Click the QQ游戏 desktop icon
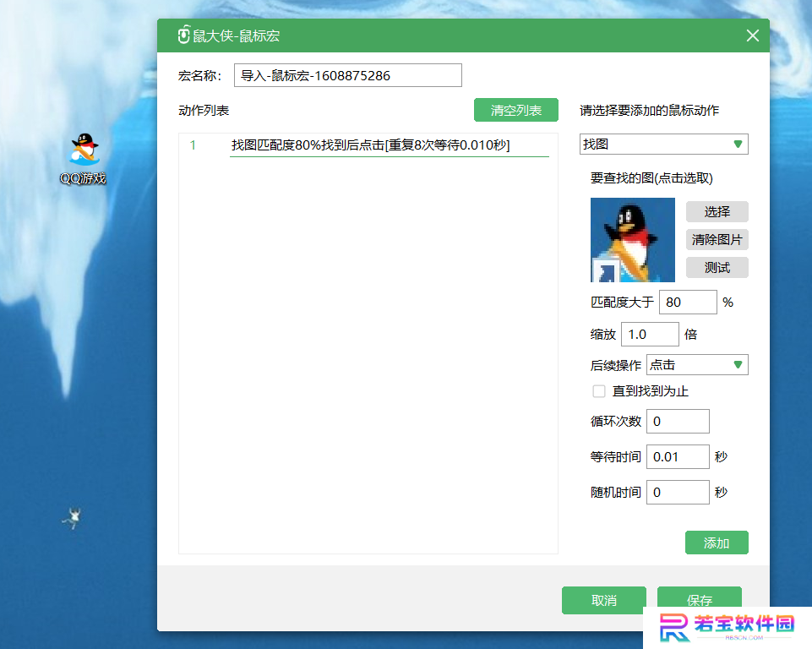The image size is (812, 649). [84, 159]
